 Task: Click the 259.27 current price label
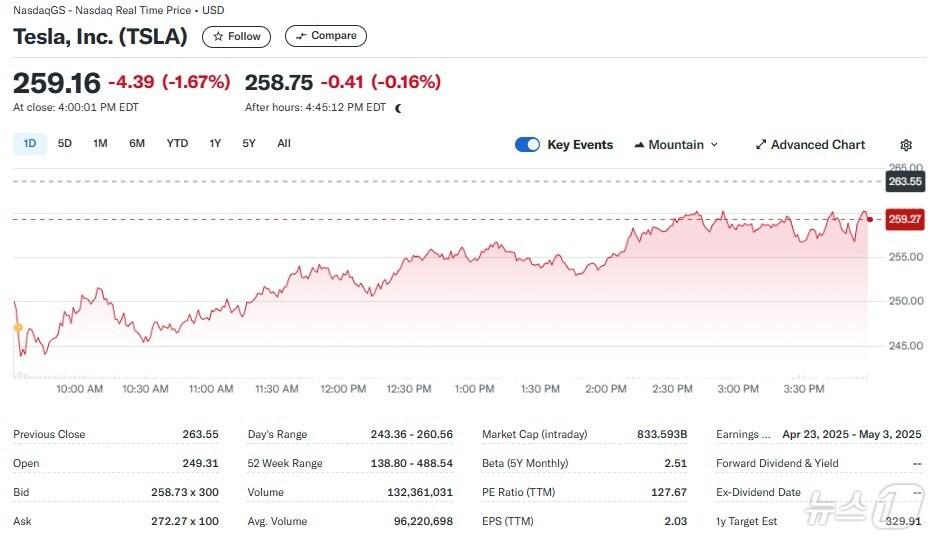[905, 219]
